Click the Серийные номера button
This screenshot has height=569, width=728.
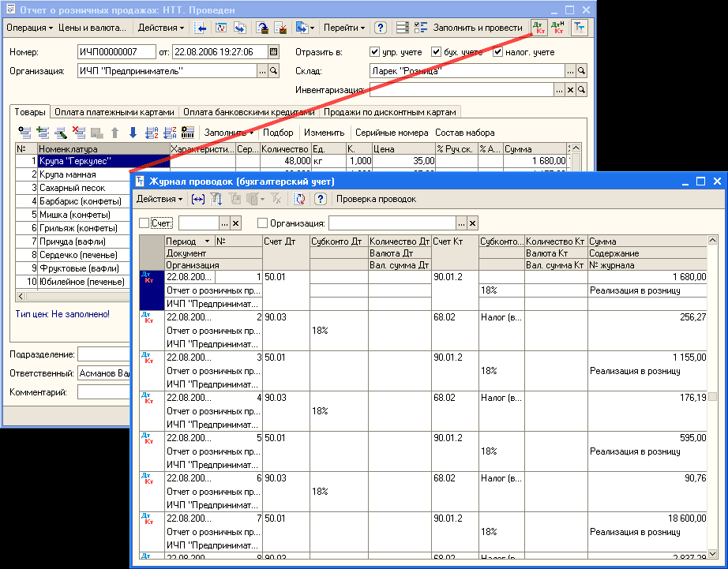[392, 133]
